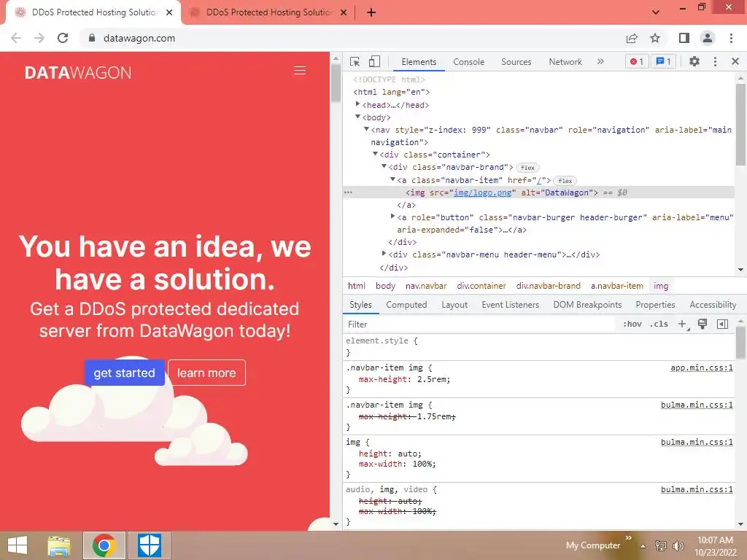
Task: Select body in the breadcrumb bar
Action: [x=385, y=286]
